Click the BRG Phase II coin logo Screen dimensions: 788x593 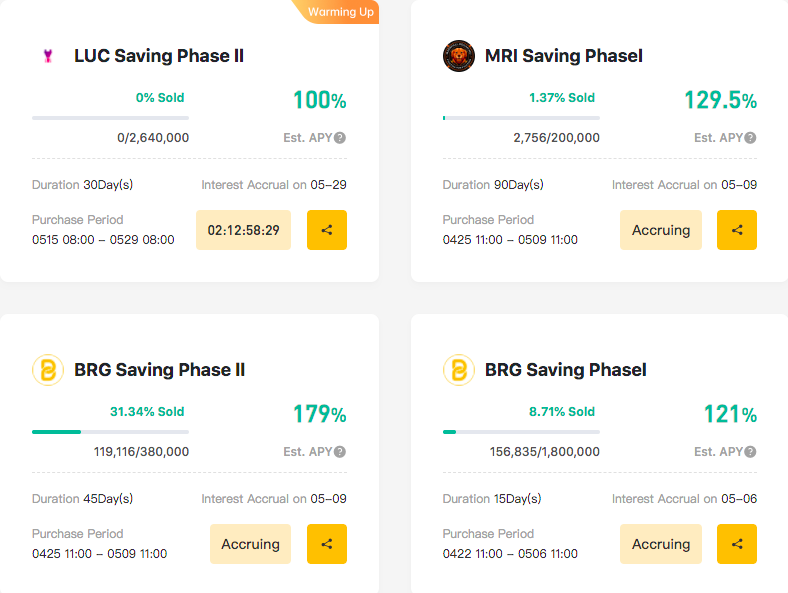pos(48,370)
